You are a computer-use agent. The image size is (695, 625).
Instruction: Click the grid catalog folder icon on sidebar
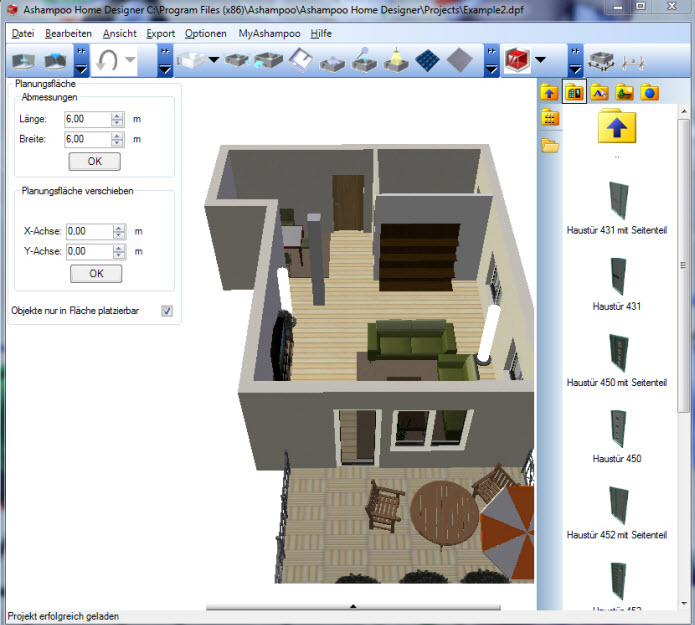[550, 117]
